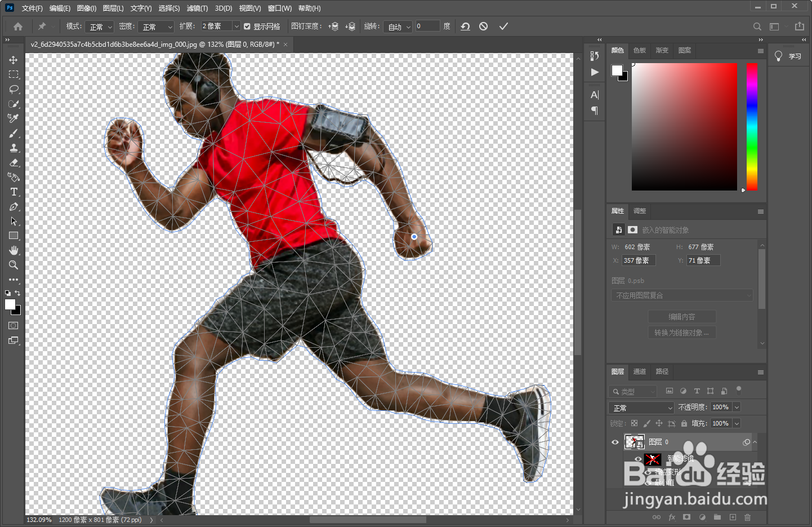This screenshot has width=812, height=527.
Task: Switch to the 路径 tab
Action: [x=662, y=371]
